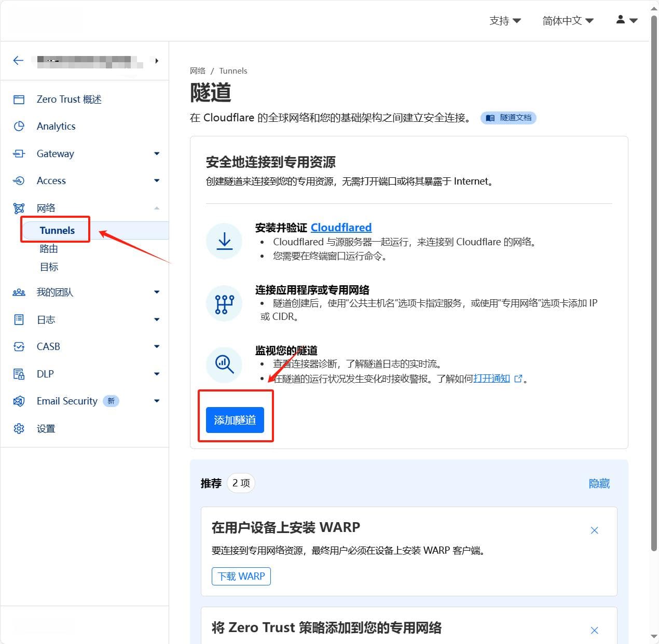Image resolution: width=659 pixels, height=644 pixels.
Task: Click the 日志 logs icon
Action: coord(19,319)
